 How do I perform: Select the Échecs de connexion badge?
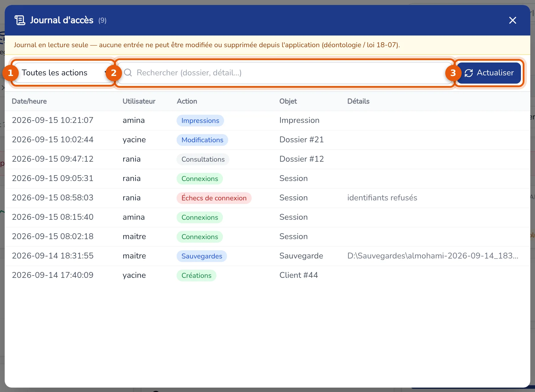[214, 198]
